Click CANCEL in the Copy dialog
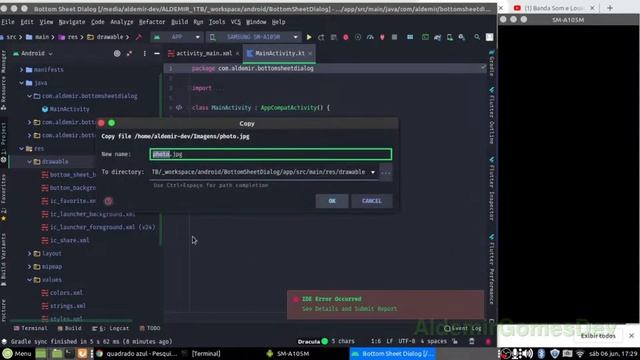This screenshot has width=640, height=360. pos(371,201)
